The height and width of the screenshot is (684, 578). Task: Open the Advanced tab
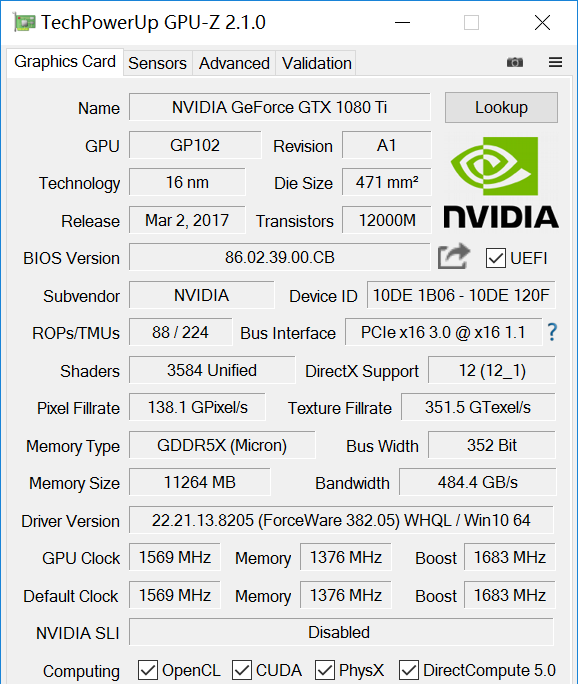pyautogui.click(x=234, y=63)
